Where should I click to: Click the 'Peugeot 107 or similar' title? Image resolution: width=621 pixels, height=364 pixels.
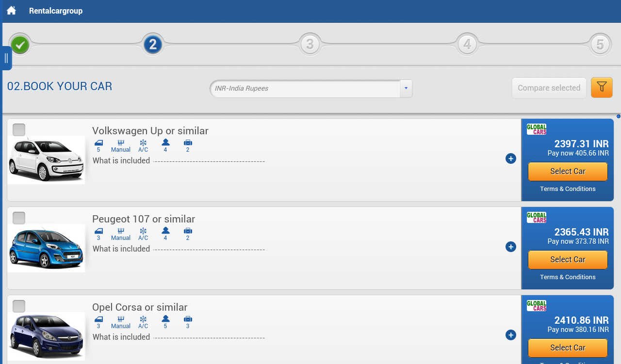click(144, 219)
